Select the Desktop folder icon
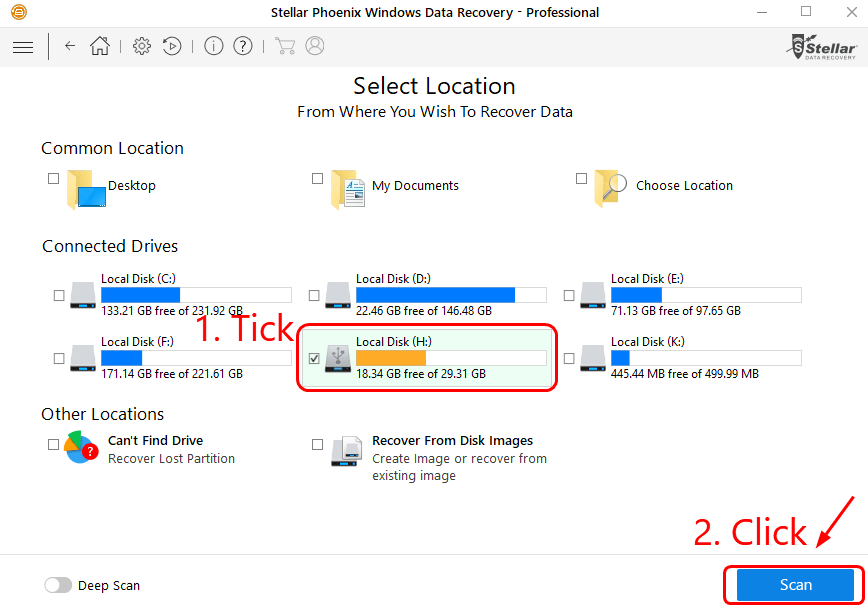Image resolution: width=868 pixels, height=610 pixels. click(86, 189)
